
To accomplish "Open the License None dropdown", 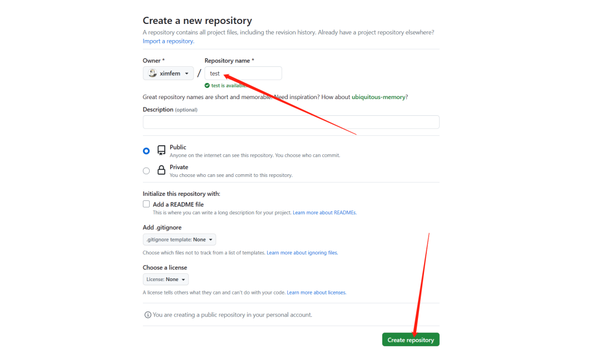I will 166,279.
